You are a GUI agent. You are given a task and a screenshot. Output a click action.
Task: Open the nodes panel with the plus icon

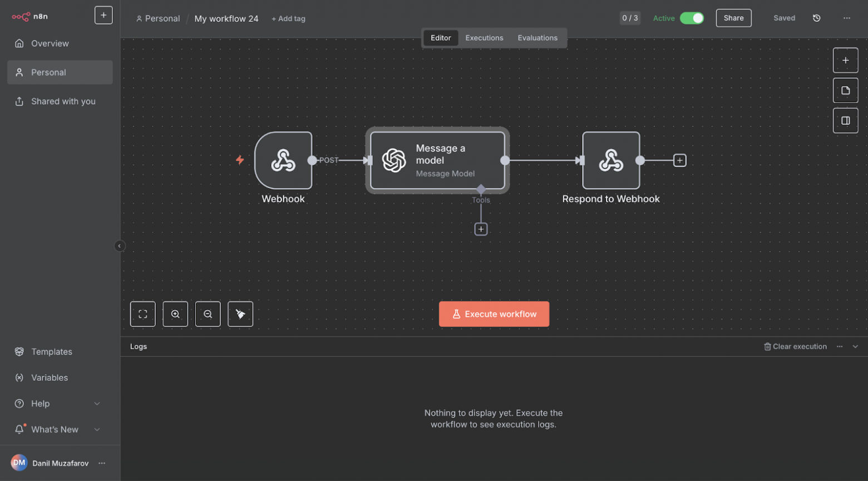845,60
